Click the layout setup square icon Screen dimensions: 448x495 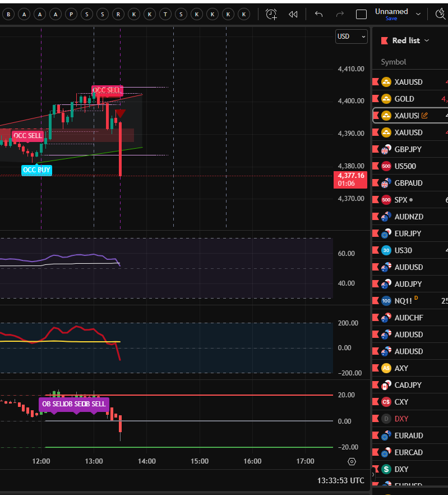(362, 15)
